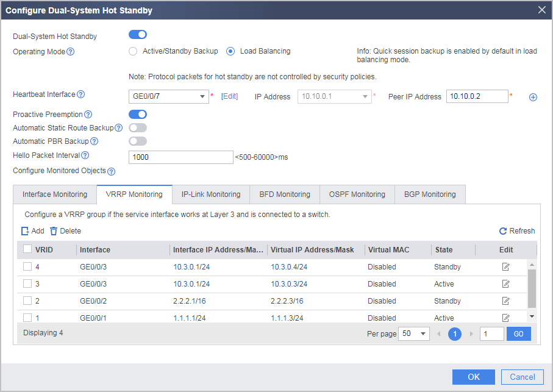Image resolution: width=553 pixels, height=392 pixels.
Task: Click the help icon next to Heartbeat Interface
Action: coord(80,94)
